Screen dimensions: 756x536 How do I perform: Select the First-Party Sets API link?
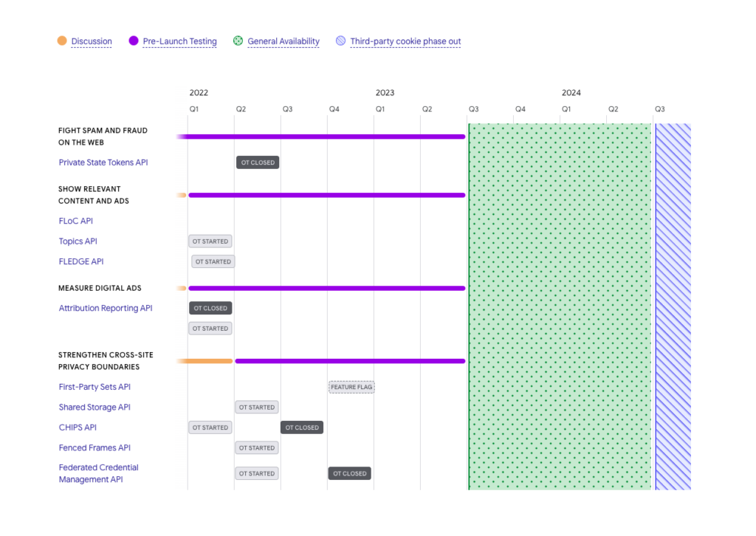point(94,387)
